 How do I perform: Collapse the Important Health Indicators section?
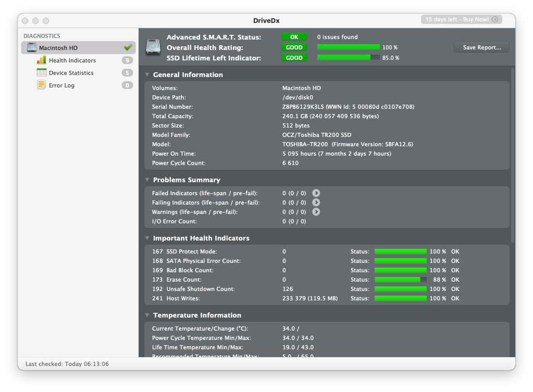(147, 238)
